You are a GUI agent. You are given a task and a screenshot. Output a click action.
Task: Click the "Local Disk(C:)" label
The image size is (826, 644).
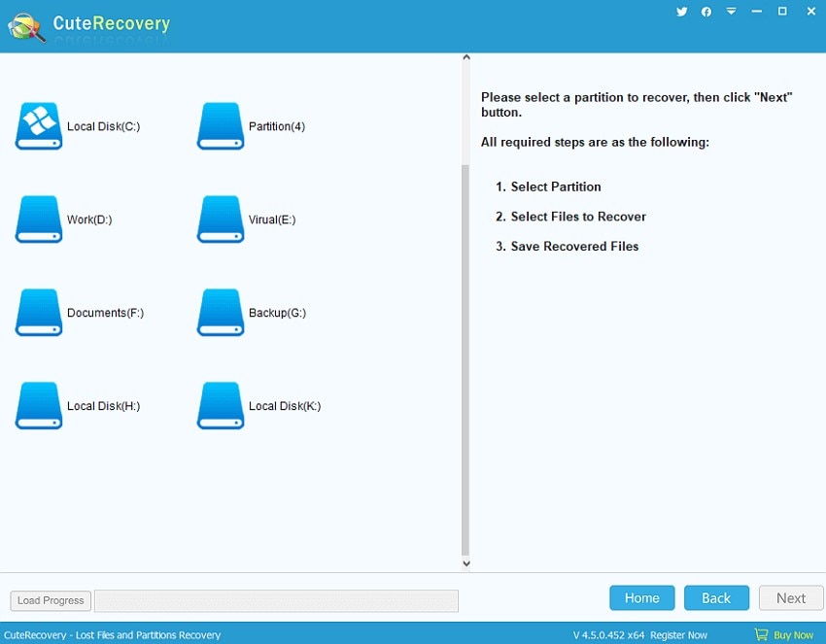point(104,126)
